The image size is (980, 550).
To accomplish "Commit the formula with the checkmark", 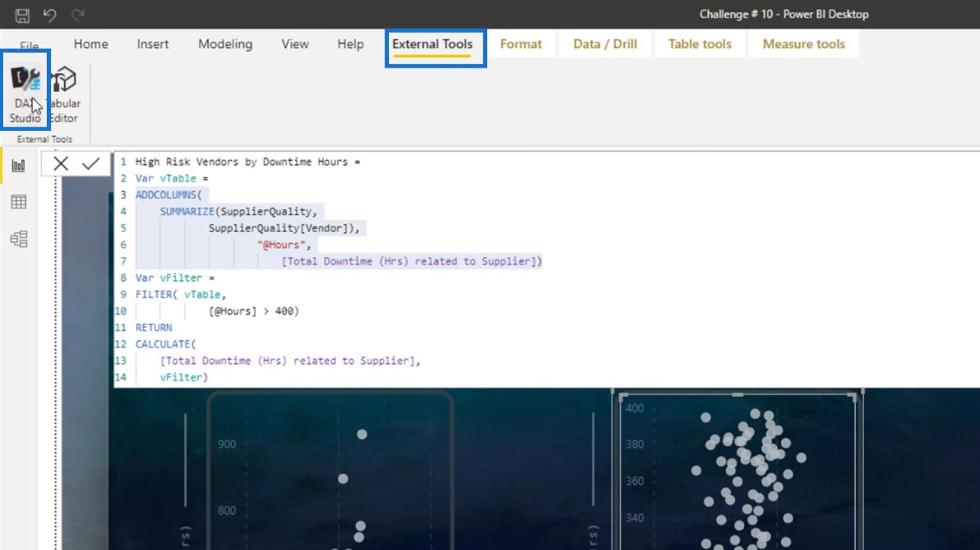I will point(91,164).
